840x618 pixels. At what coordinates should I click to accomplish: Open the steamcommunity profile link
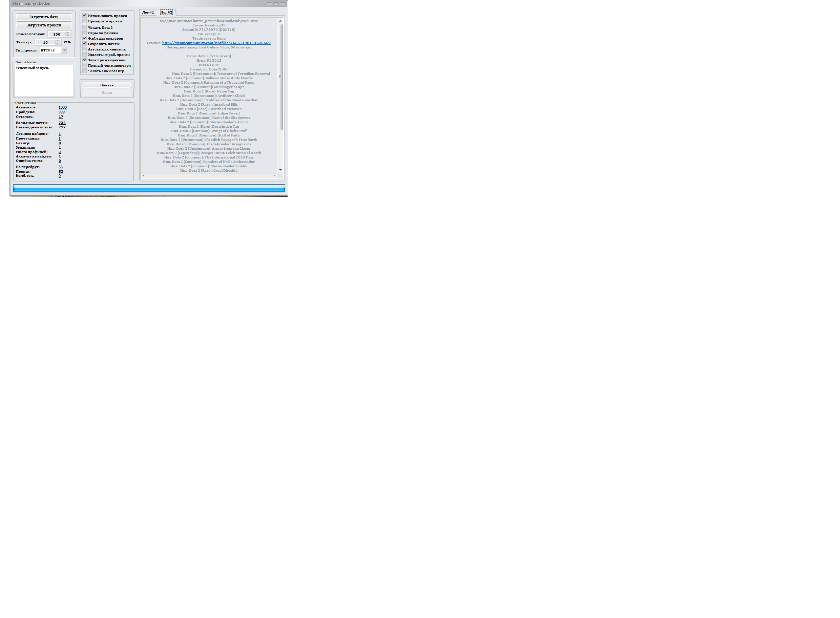[216, 43]
